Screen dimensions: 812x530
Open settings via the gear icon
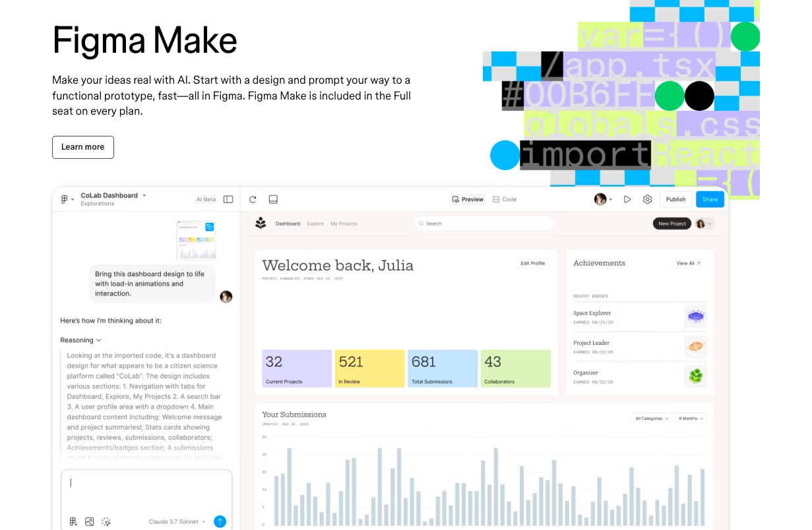(648, 199)
